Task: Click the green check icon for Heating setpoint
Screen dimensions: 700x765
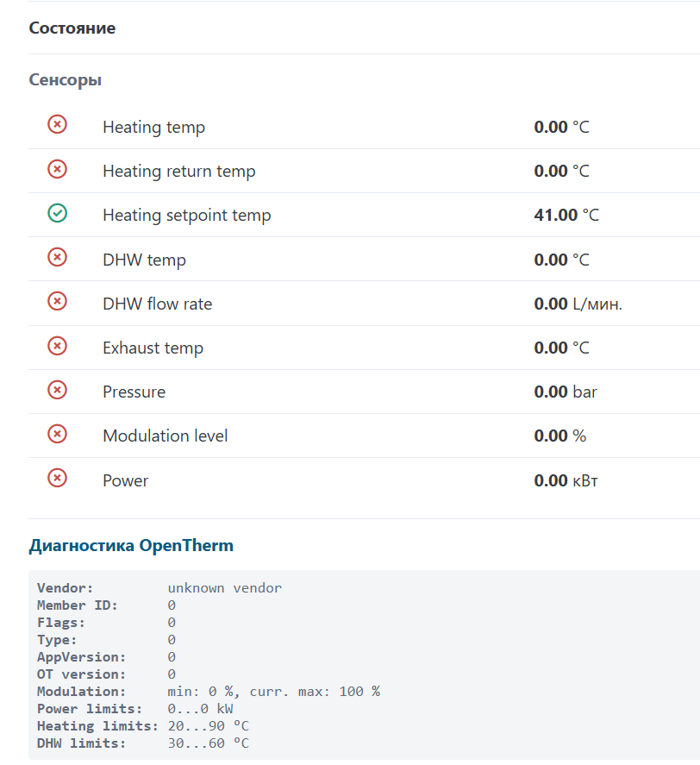Action: [x=57, y=213]
